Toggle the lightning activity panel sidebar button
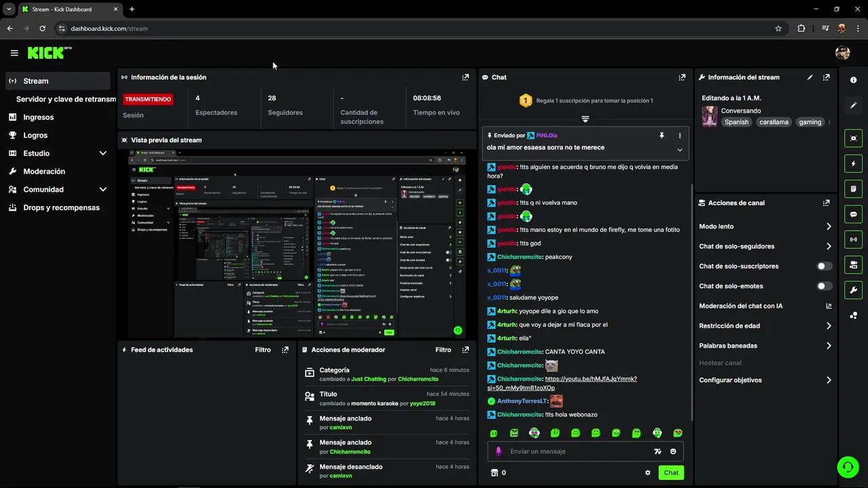Viewport: 868px width, 488px height. coord(853,164)
